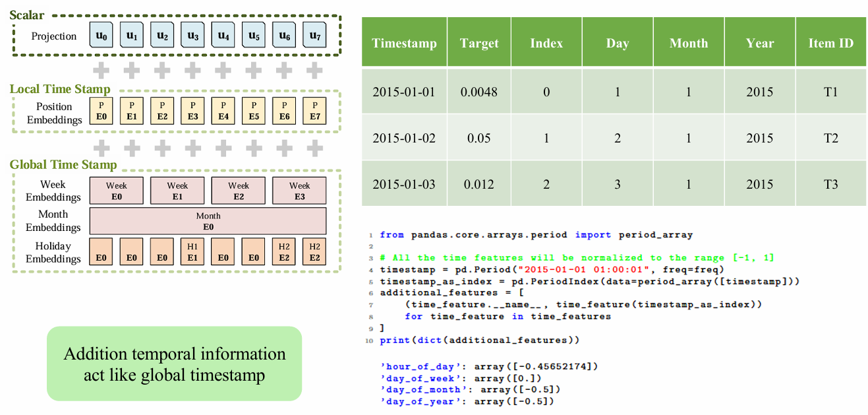Image resolution: width=868 pixels, height=415 pixels.
Task: Click the 'Scalar' section title
Action: (x=27, y=15)
